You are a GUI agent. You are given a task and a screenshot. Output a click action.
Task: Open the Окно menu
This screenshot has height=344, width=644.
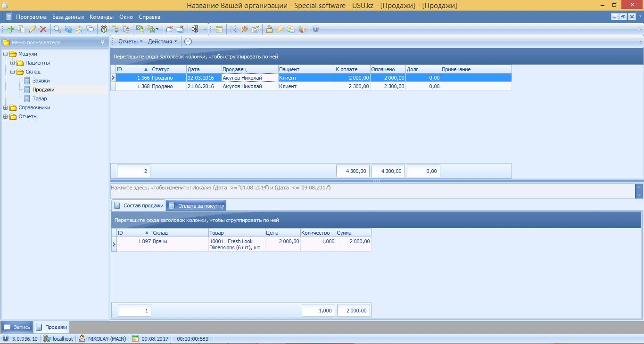(x=126, y=17)
